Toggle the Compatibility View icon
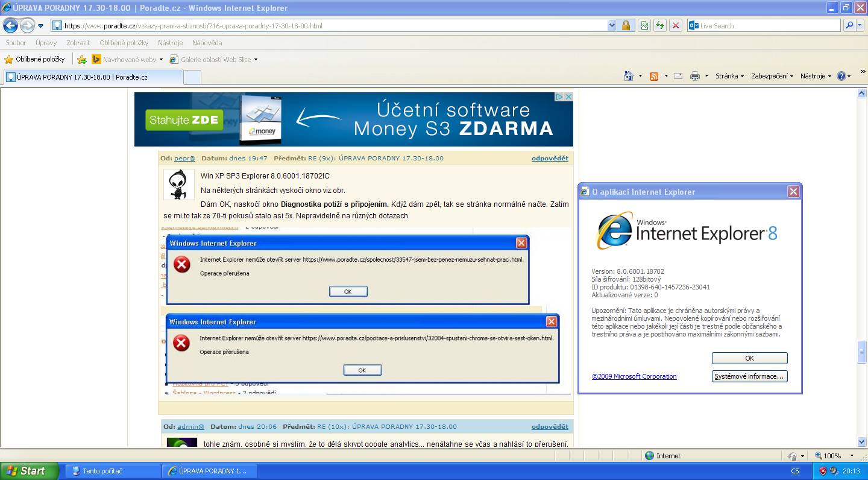The image size is (868, 480). pos(644,25)
